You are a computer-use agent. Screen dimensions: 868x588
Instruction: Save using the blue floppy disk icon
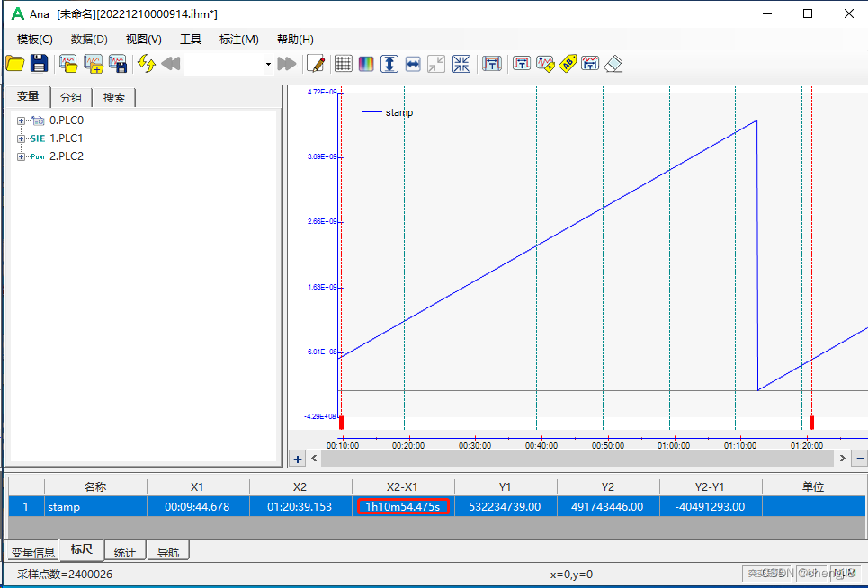(x=40, y=64)
